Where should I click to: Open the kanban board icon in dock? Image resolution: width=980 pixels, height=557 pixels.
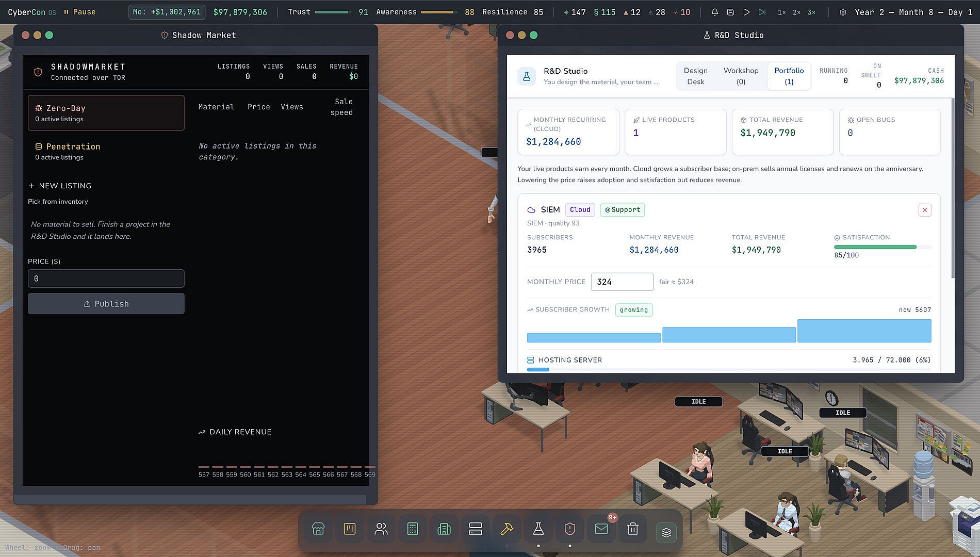350,529
